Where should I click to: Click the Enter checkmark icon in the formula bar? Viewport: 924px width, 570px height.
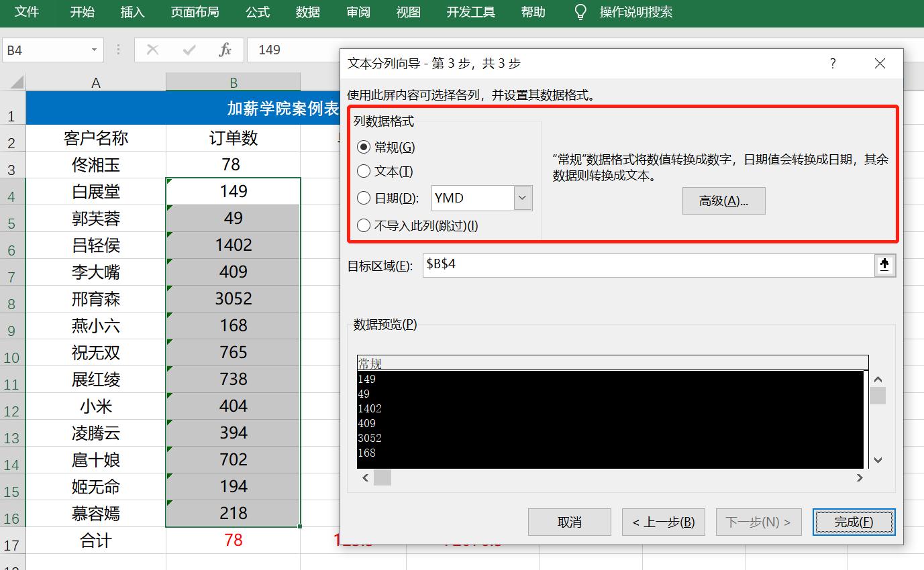190,50
